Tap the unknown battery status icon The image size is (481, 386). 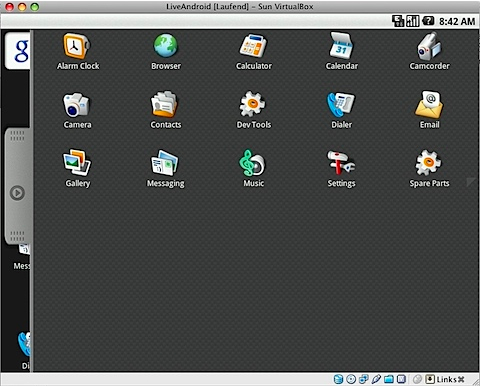pyautogui.click(x=428, y=21)
